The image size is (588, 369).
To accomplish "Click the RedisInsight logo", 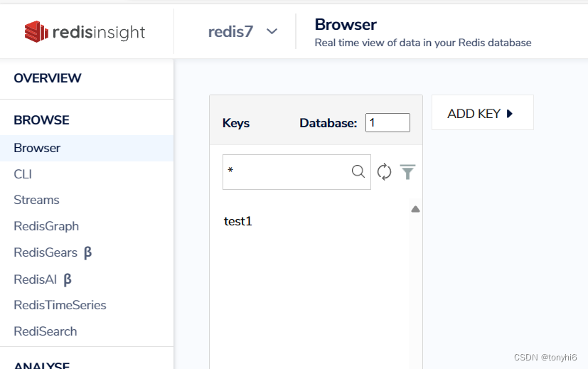I will (x=85, y=31).
